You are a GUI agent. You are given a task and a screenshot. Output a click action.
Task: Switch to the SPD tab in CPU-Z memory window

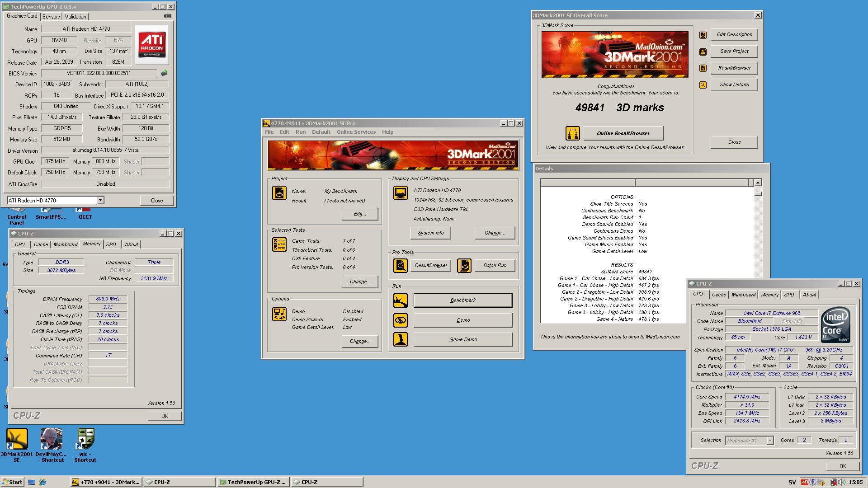point(111,244)
